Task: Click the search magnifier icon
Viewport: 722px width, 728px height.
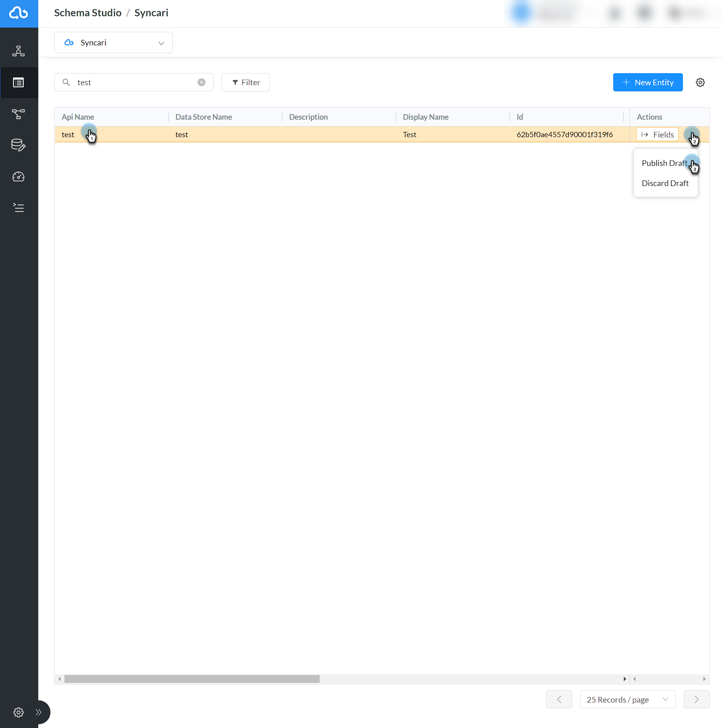Action: 66,82
